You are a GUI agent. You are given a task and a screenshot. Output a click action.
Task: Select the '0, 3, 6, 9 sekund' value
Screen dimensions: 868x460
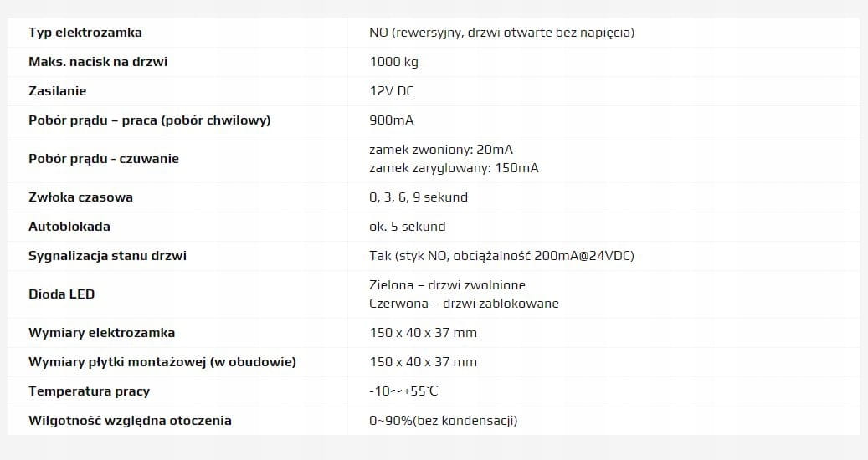pos(418,197)
